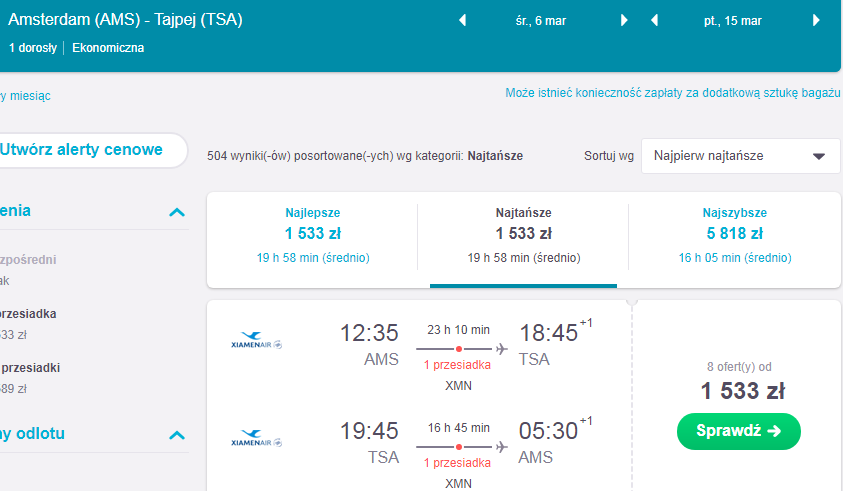Open the whole month view link

coord(25,96)
